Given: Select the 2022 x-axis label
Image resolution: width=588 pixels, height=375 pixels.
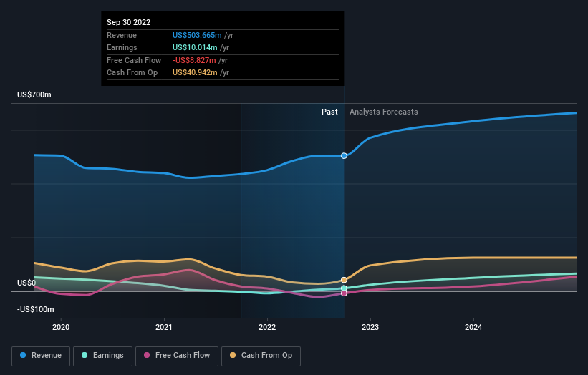Looking at the screenshot, I should [x=267, y=327].
